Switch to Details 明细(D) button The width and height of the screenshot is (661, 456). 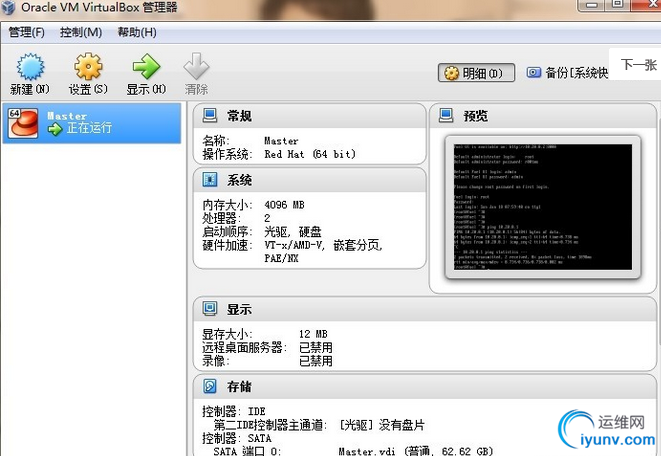point(476,73)
